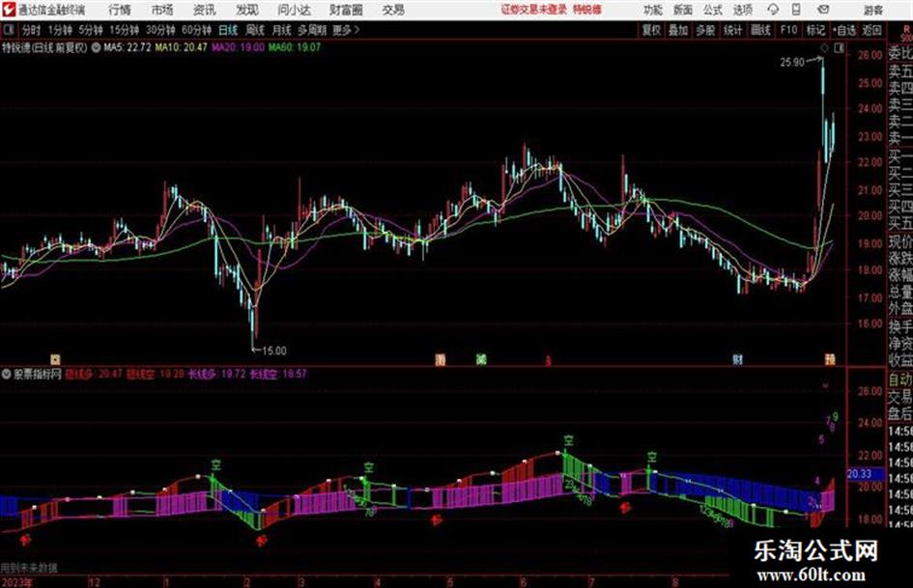Click the 画线 draw line button
Viewport: 913px width, 588px height.
tap(760, 30)
